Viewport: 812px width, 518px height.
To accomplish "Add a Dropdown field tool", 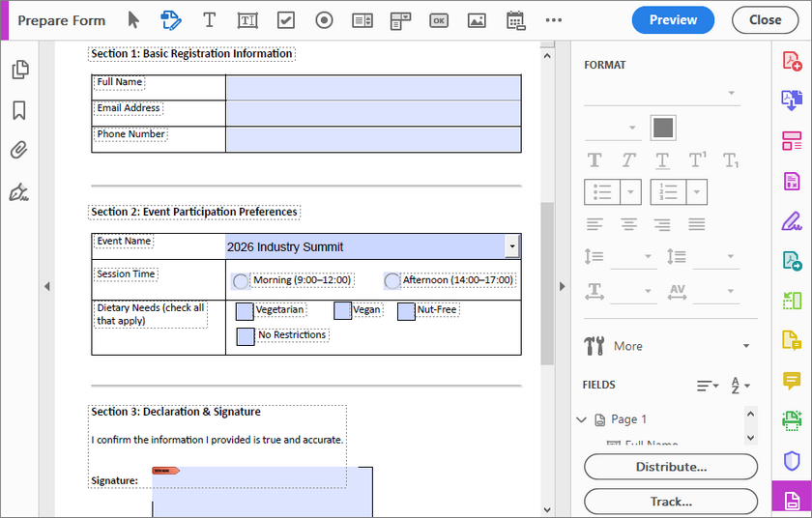I will point(400,21).
